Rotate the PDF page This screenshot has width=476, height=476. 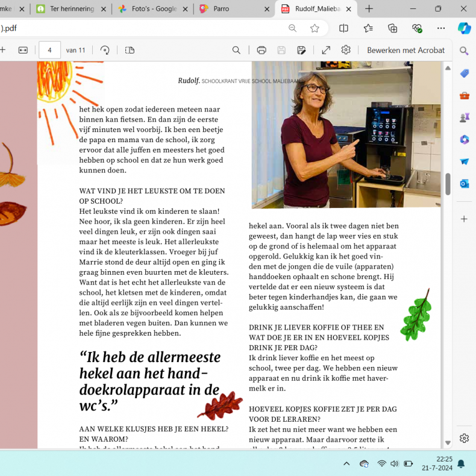point(105,50)
